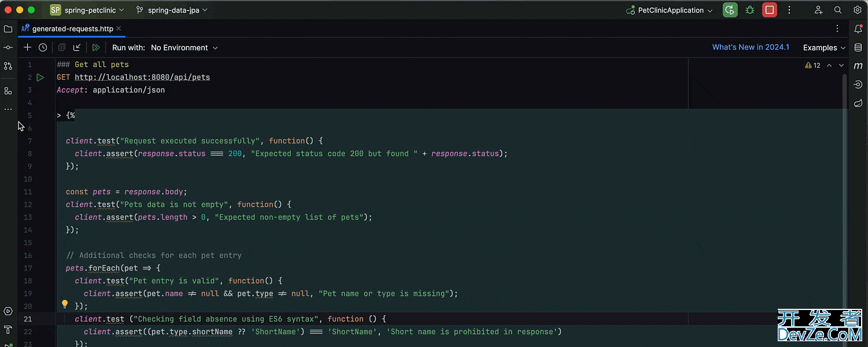
Task: Open the Pull Requests tool window
Action: [x=8, y=66]
